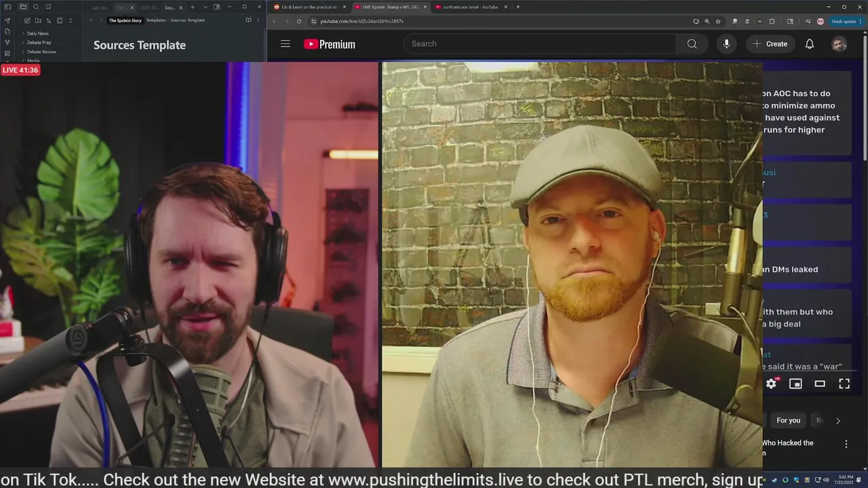Open Windows volume tray icon
Screen dimensions: 868x488
click(826, 480)
